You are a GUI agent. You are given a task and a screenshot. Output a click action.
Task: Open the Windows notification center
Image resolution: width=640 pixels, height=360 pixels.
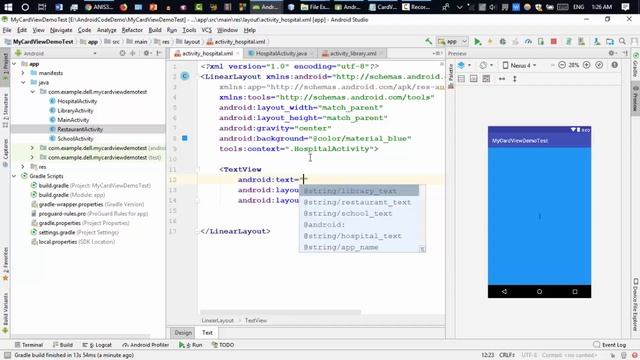[625, 7]
